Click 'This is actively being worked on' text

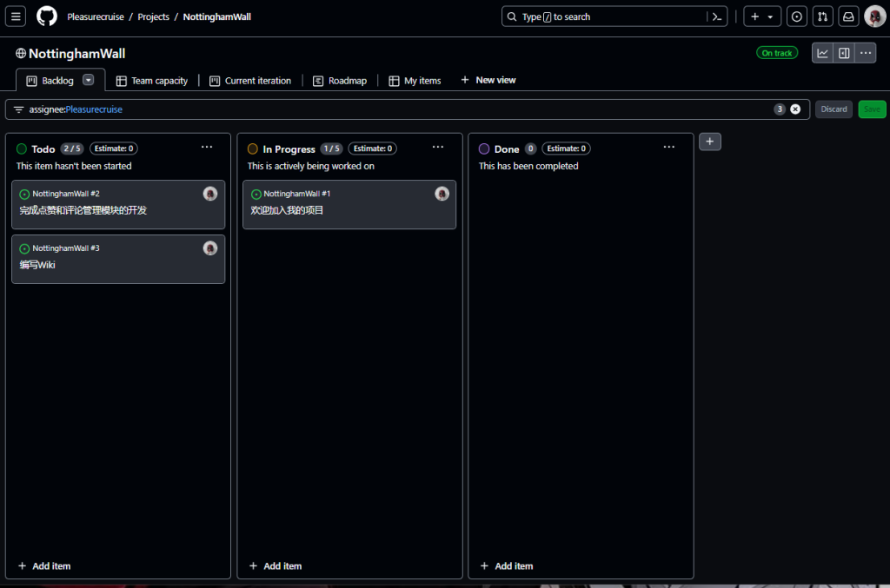[311, 166]
